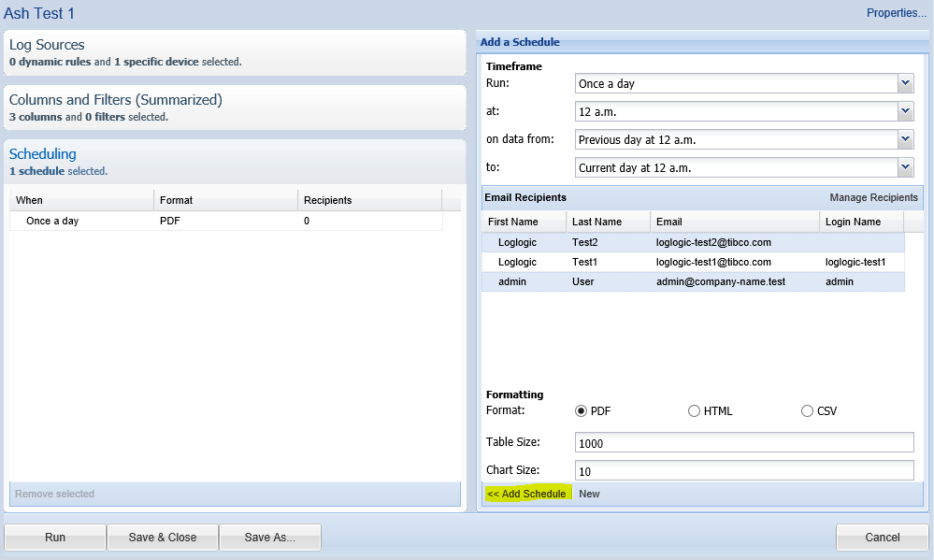The image size is (934, 560).
Task: Open Columns and Filters section
Action: click(x=115, y=100)
